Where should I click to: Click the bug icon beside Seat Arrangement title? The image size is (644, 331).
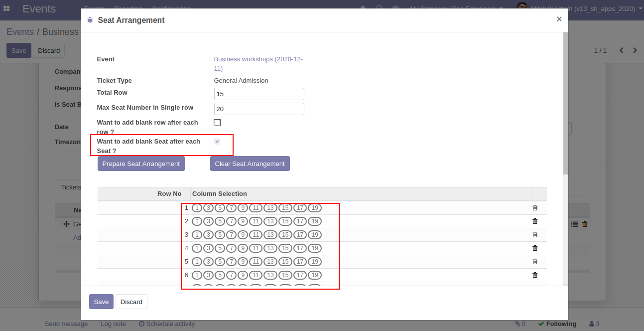90,20
